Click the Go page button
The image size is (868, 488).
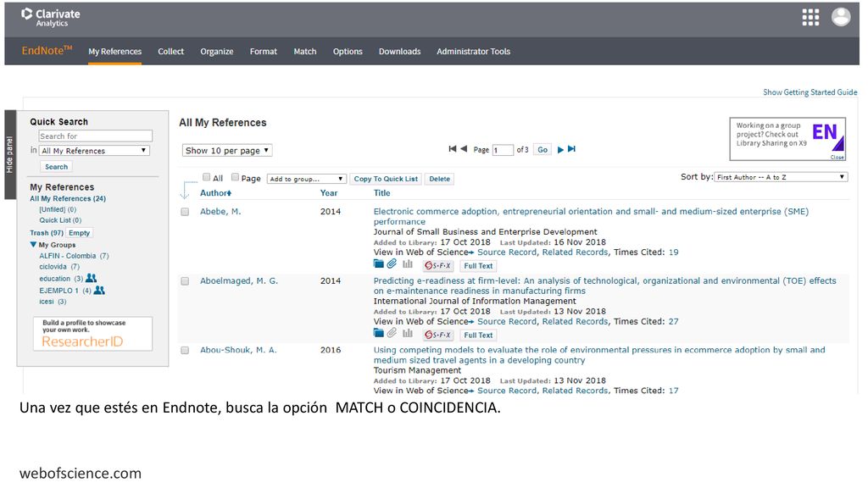click(542, 149)
